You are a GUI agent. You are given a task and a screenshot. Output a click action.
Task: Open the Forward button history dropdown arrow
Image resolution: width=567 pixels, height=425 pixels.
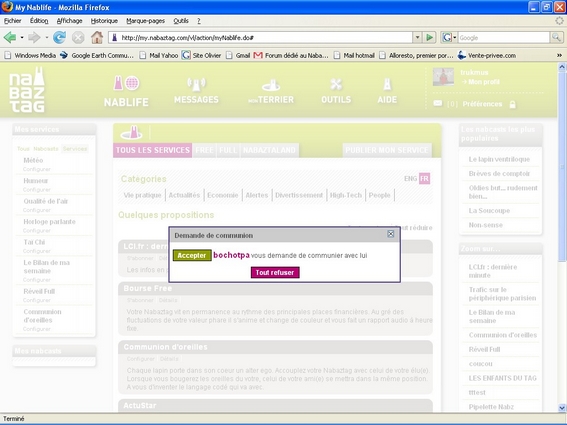tap(47, 37)
